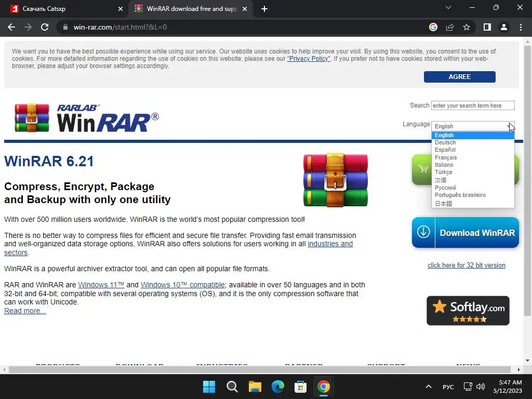The width and height of the screenshot is (532, 399).
Task: Open the industries and sectors link
Action: [x=330, y=244]
